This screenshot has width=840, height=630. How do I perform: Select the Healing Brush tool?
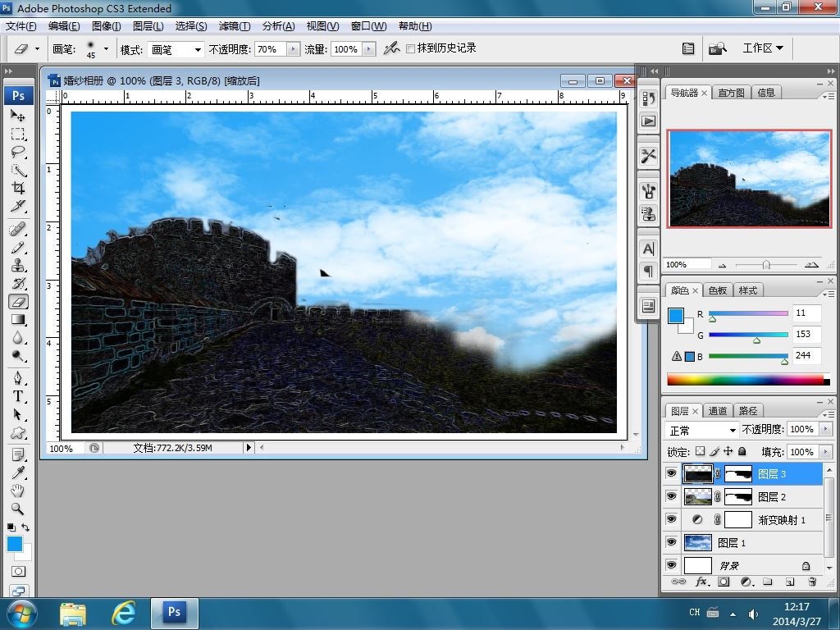click(x=18, y=230)
